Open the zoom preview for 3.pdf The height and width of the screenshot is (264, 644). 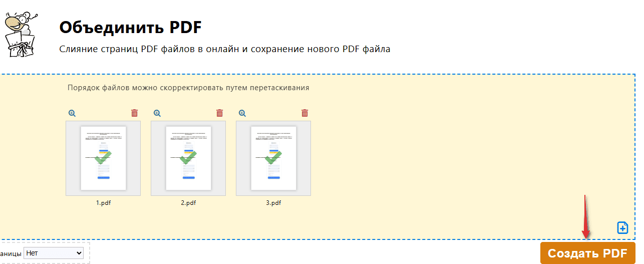242,113
